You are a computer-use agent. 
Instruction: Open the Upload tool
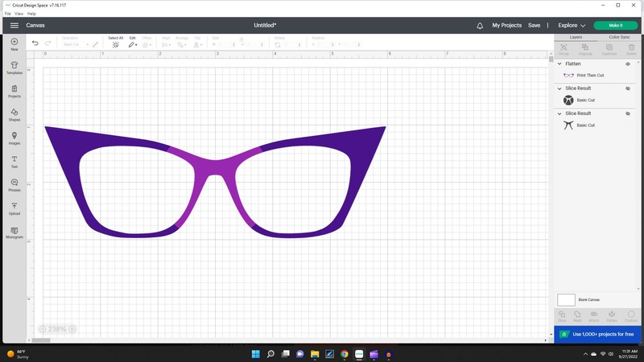pyautogui.click(x=14, y=208)
